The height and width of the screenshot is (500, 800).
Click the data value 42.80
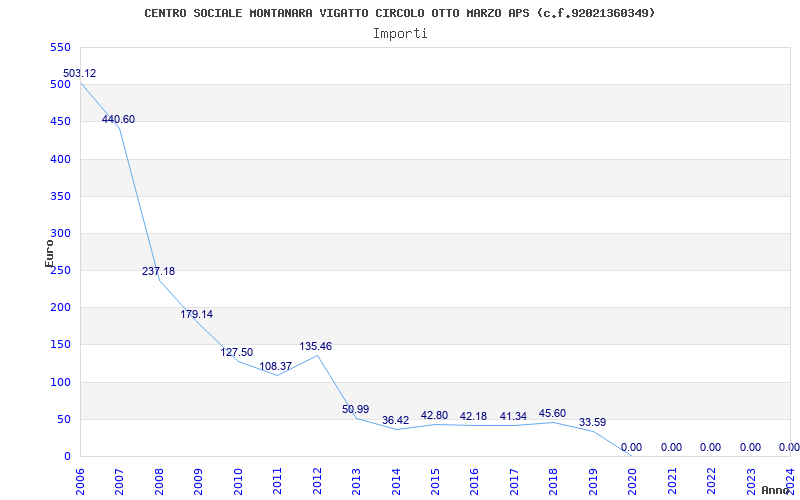point(434,415)
